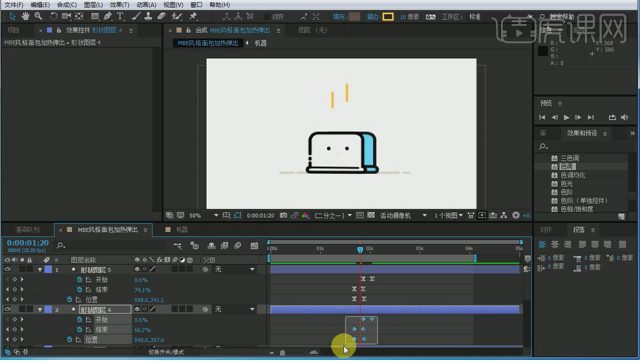Toggle the hide shy layers icon
Viewport: 641px width, 361px height.
click(211, 246)
